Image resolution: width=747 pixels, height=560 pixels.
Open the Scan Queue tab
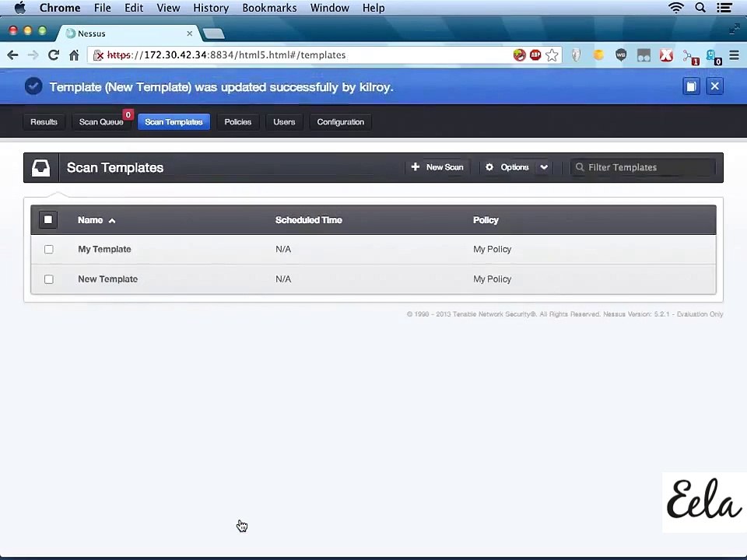tap(101, 122)
